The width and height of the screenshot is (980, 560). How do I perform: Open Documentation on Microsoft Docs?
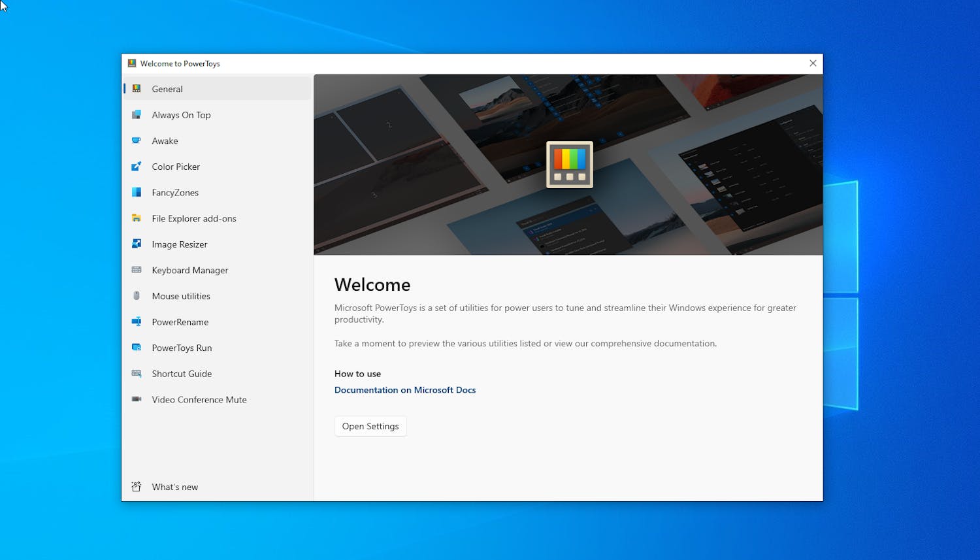(405, 389)
